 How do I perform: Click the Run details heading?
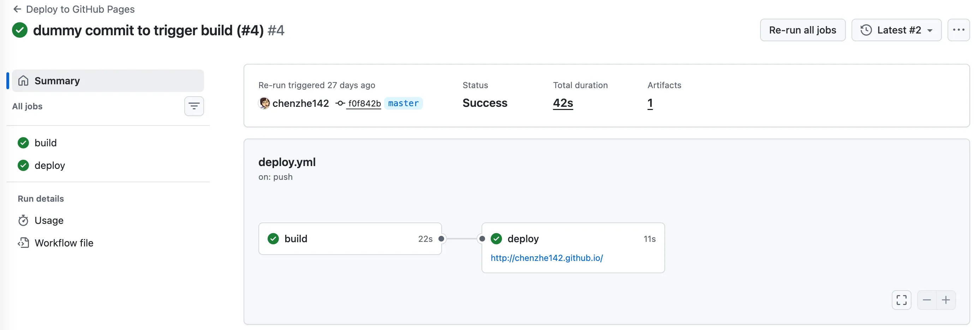click(41, 198)
